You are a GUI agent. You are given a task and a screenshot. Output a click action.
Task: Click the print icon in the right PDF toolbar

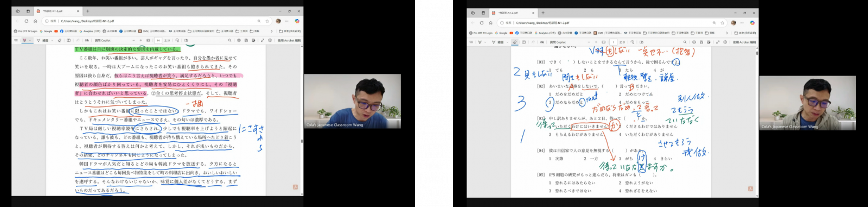[x=694, y=42]
